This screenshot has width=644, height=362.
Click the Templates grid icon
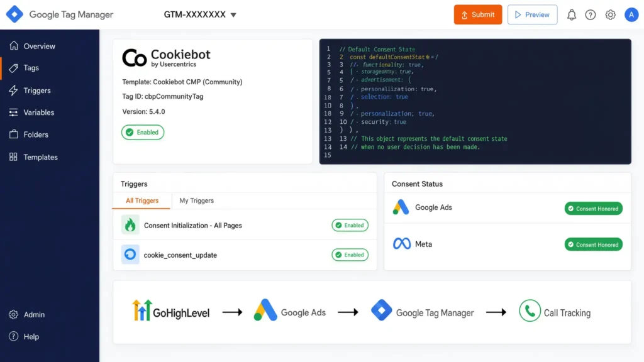point(14,156)
